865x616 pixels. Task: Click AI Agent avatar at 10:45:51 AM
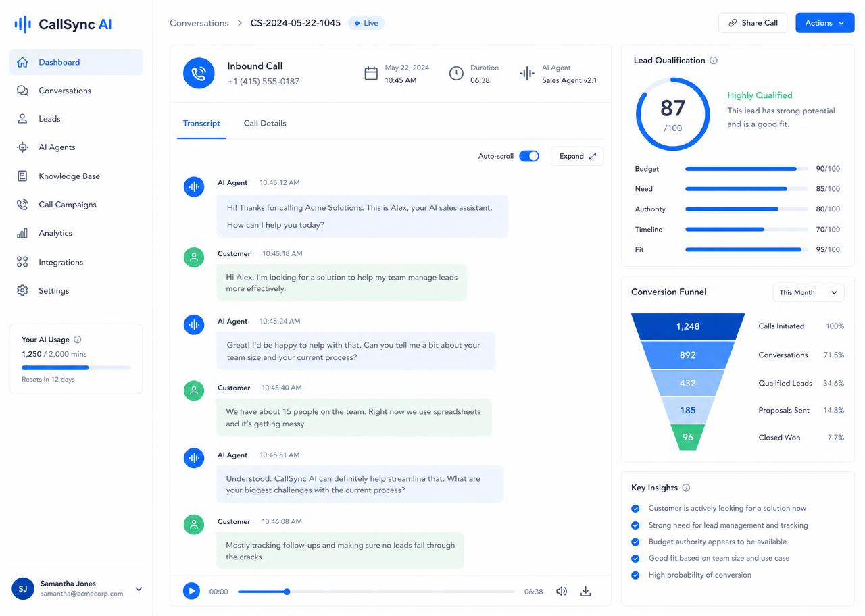pos(194,458)
